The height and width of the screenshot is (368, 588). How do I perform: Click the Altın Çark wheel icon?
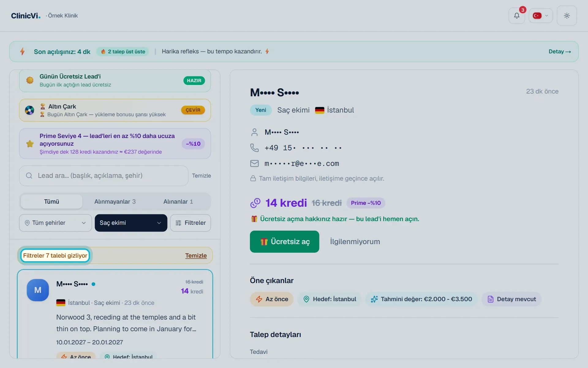click(x=30, y=110)
